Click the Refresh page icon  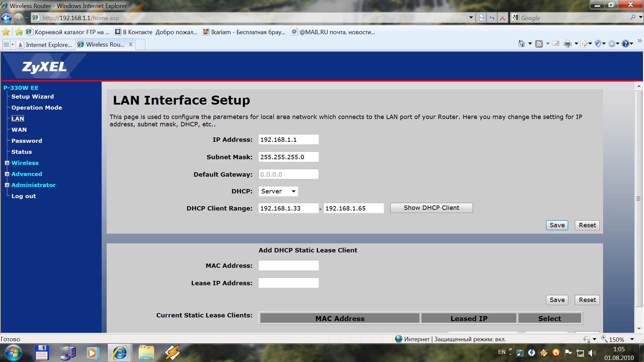[x=492, y=18]
